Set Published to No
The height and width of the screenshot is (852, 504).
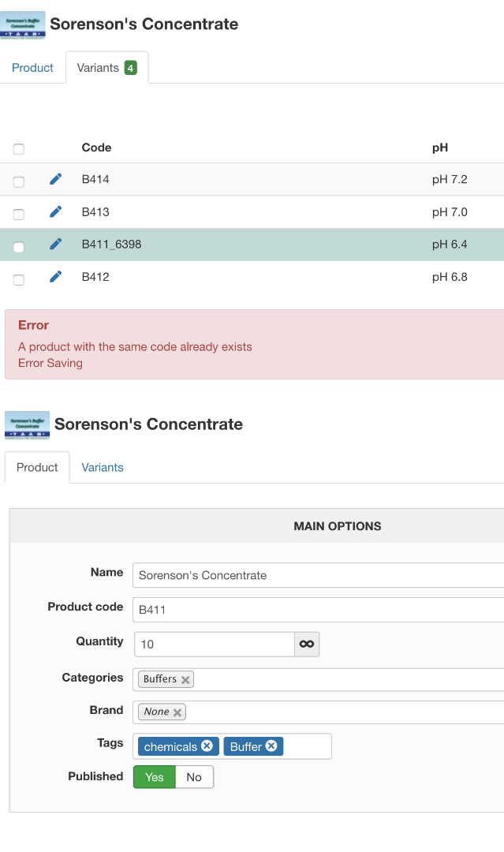pos(194,777)
